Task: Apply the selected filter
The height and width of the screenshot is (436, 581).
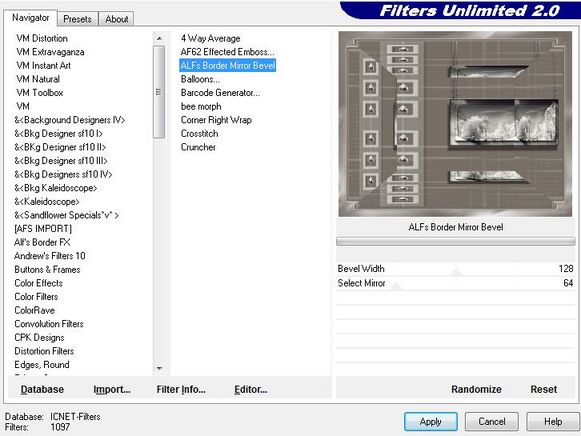Action: pyautogui.click(x=431, y=422)
